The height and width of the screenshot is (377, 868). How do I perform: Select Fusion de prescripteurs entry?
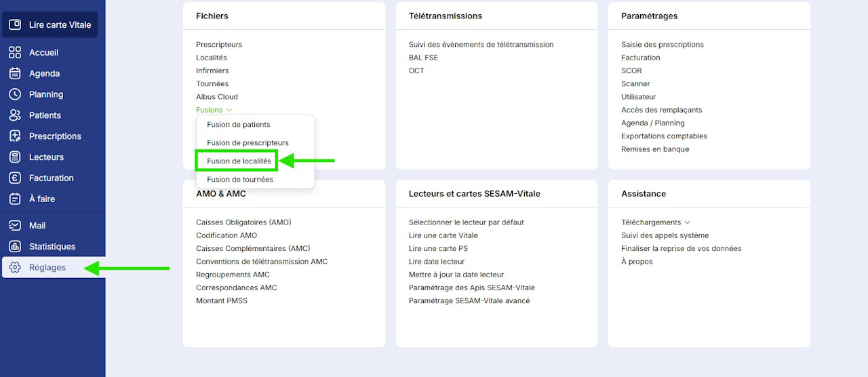(248, 143)
